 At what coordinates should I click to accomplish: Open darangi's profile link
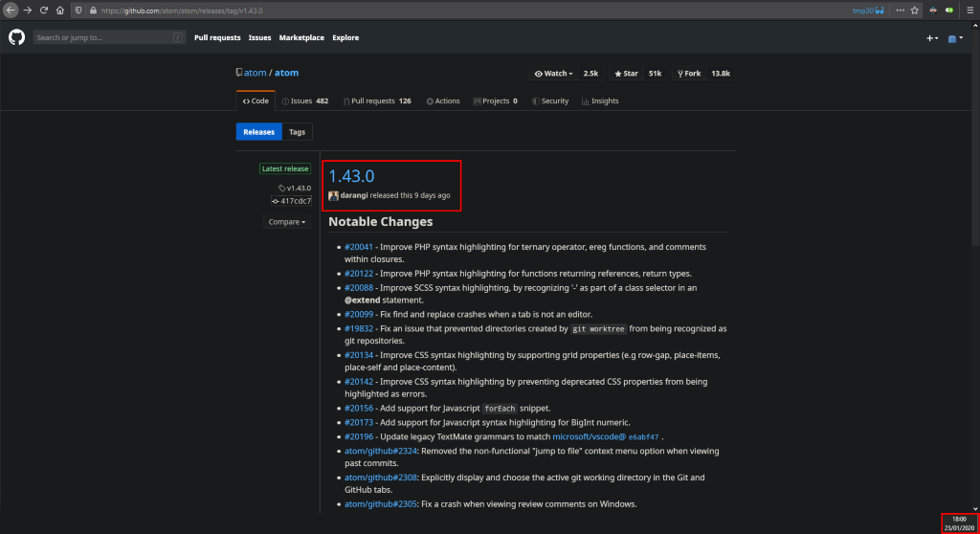(x=354, y=196)
